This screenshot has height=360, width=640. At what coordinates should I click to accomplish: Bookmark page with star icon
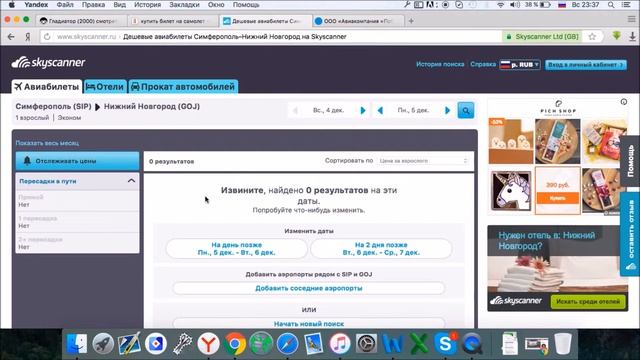click(x=592, y=37)
